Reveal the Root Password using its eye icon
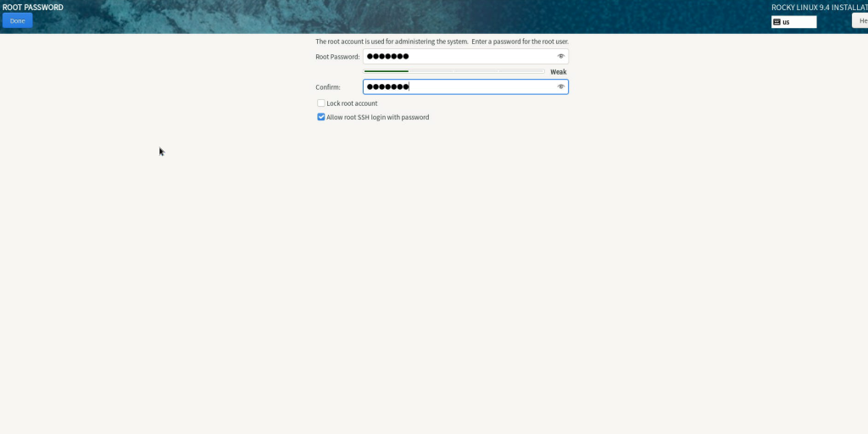This screenshot has width=868, height=434. click(560, 57)
